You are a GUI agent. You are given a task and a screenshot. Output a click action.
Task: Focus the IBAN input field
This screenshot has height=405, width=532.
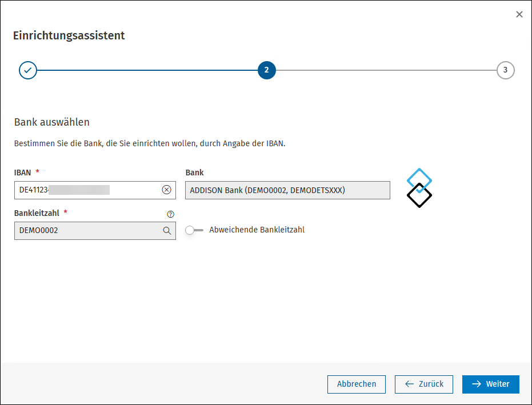pyautogui.click(x=95, y=190)
